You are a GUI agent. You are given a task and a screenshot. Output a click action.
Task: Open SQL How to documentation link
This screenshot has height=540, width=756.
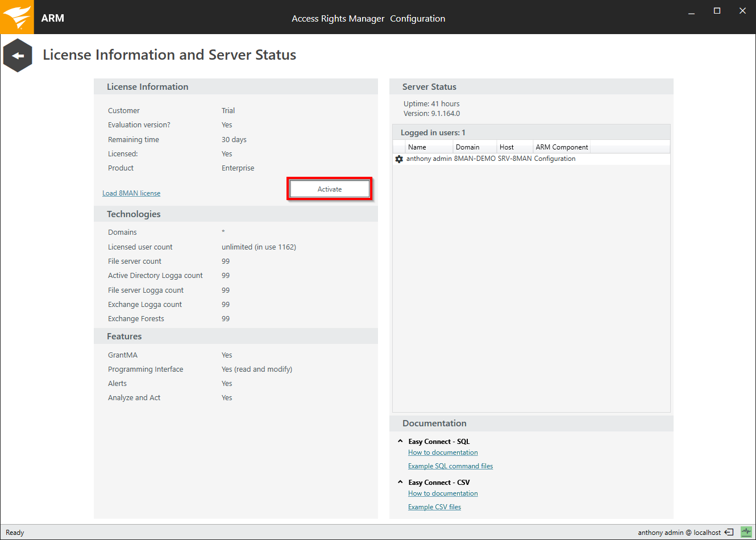tap(443, 452)
